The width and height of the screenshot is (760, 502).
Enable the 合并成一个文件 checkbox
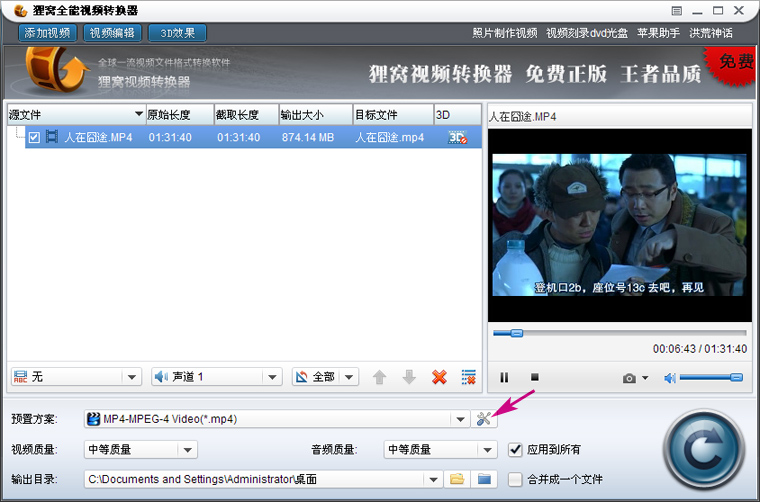pyautogui.click(x=515, y=480)
